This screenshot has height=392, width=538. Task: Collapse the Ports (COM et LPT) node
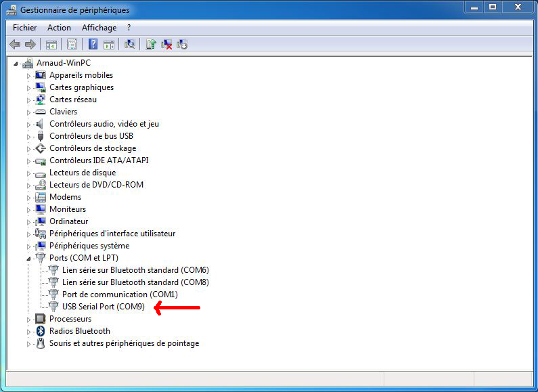pos(29,258)
